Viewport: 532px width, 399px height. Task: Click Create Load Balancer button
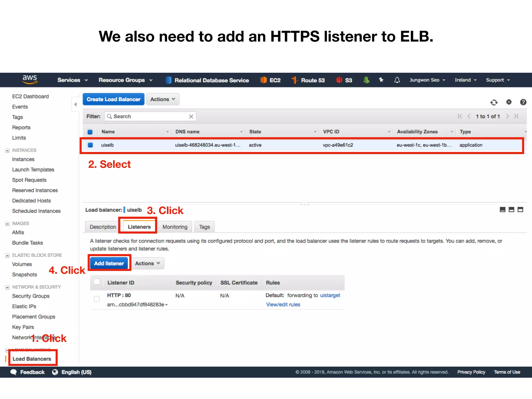coord(114,99)
